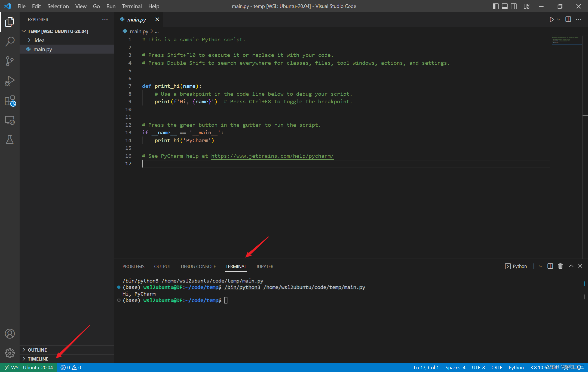The width and height of the screenshot is (588, 372).
Task: Kill terminal with trash icon
Action: (560, 266)
